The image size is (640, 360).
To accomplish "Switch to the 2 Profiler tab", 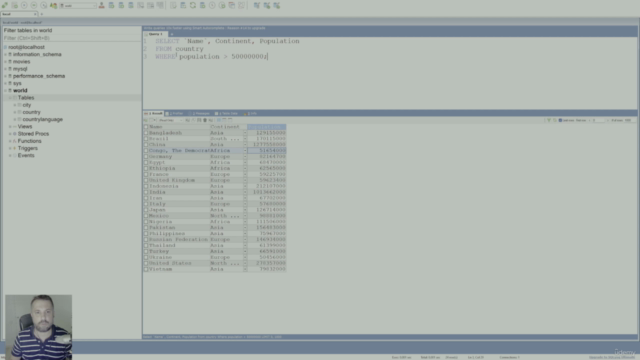I will 175,113.
